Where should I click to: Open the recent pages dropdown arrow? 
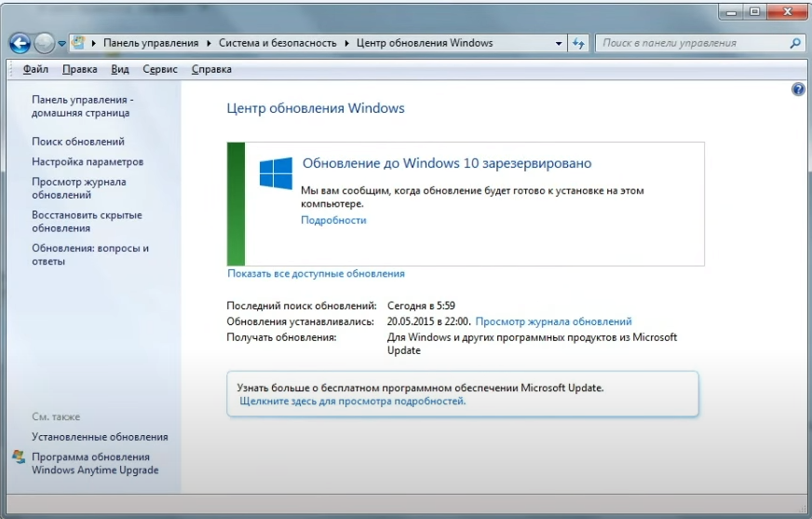click(x=61, y=44)
